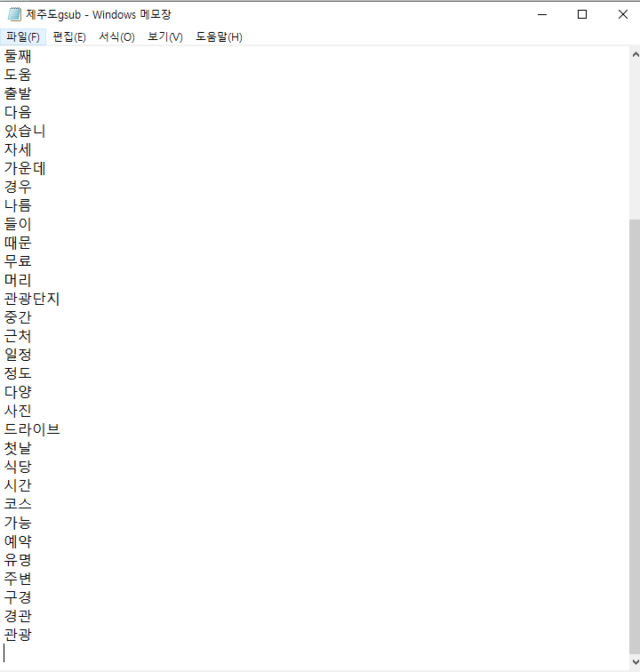640x672 pixels.
Task: Open the 파일(F) menu
Action: coord(23,37)
